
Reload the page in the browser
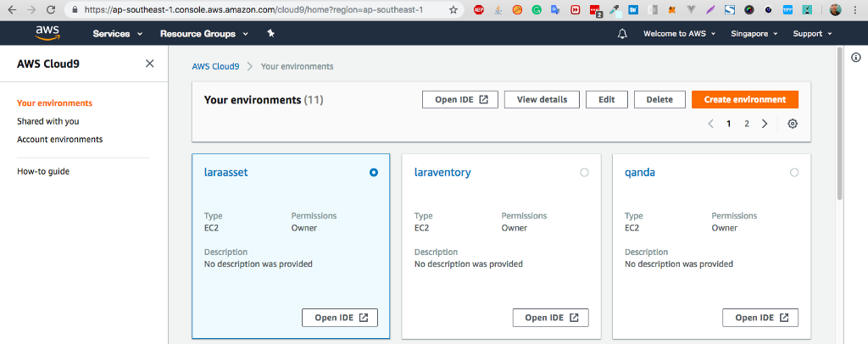click(51, 10)
